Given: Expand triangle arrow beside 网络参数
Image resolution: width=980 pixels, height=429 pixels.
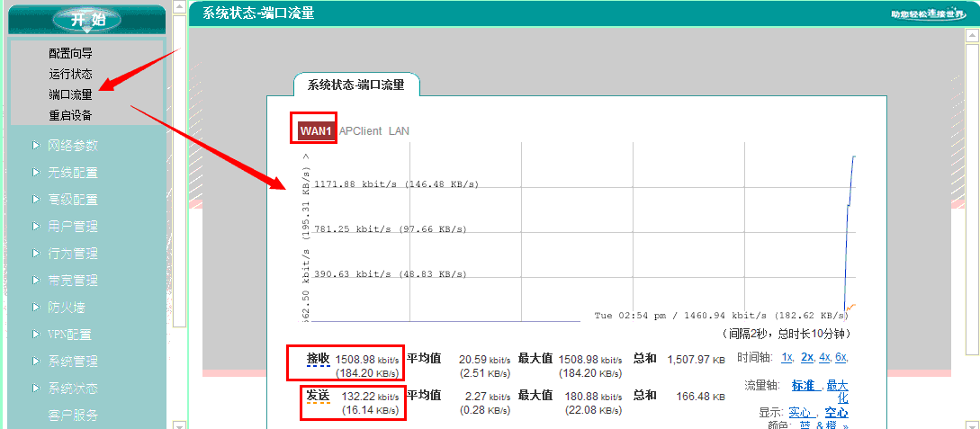Looking at the screenshot, I should [x=36, y=146].
